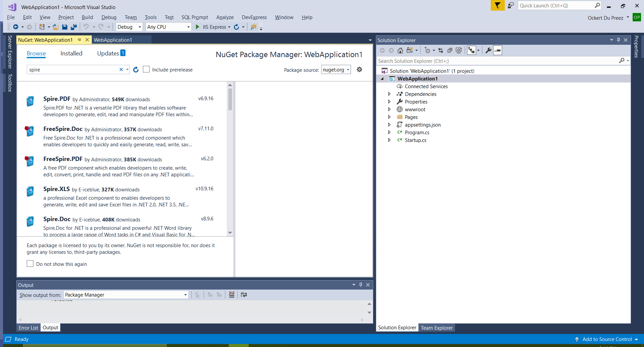Click the Pending Changes Filter clock icon
Screen dimensions: 644x347
(x=427, y=50)
